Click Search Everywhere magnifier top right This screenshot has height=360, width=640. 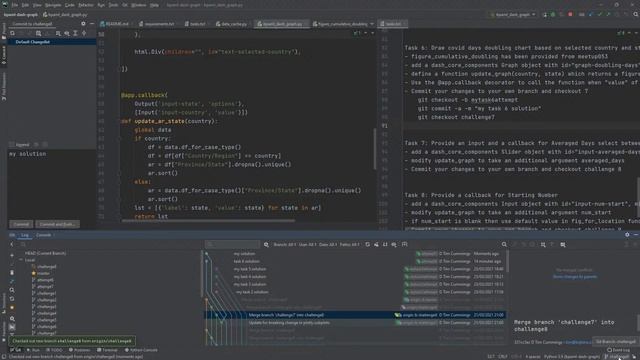coord(636,14)
